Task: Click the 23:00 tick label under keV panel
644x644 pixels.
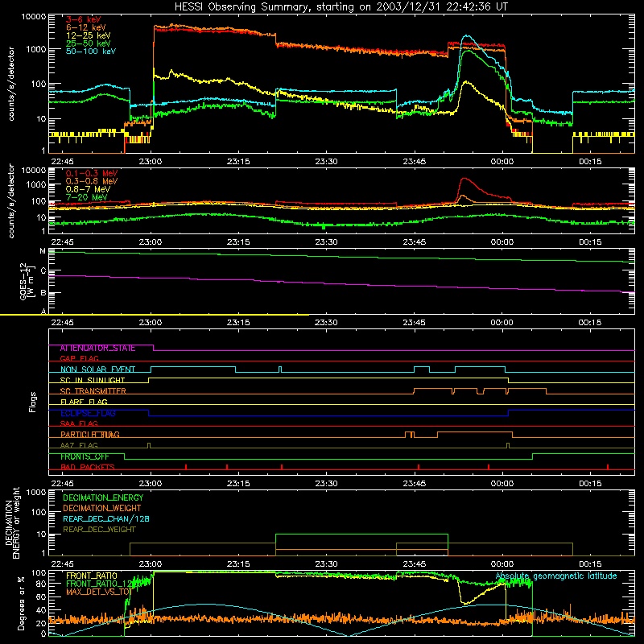Action: (151, 162)
